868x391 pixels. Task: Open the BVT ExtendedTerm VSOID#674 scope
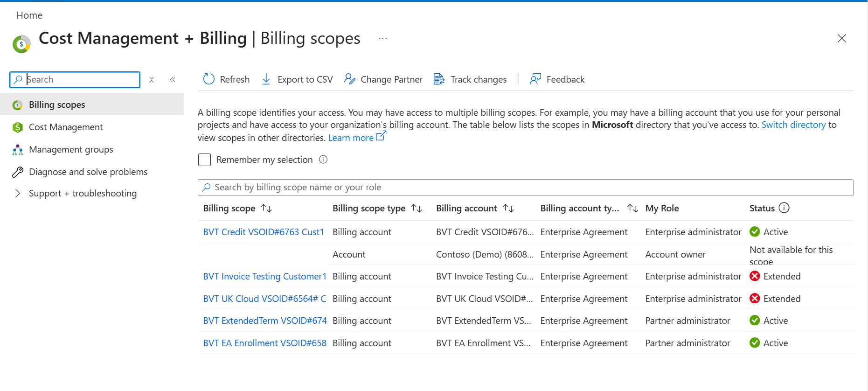[x=265, y=321]
